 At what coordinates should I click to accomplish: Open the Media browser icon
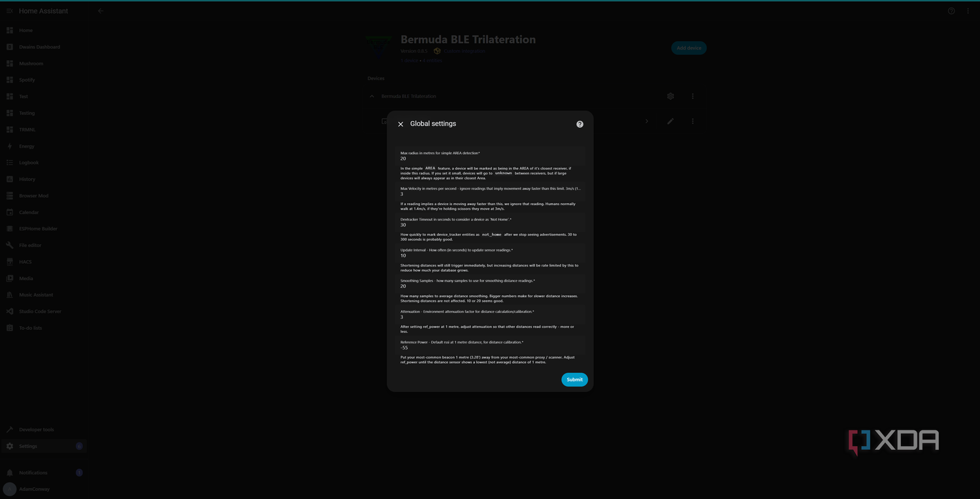[x=10, y=278]
